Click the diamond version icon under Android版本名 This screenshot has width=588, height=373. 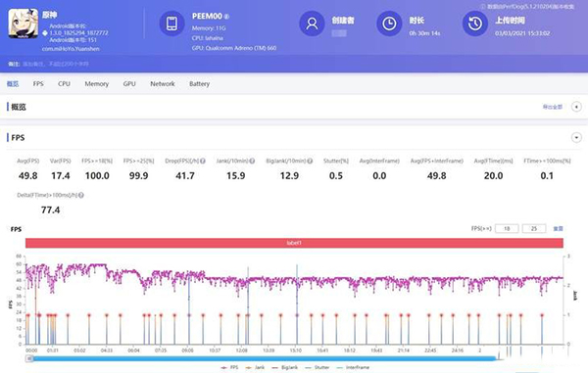click(45, 33)
